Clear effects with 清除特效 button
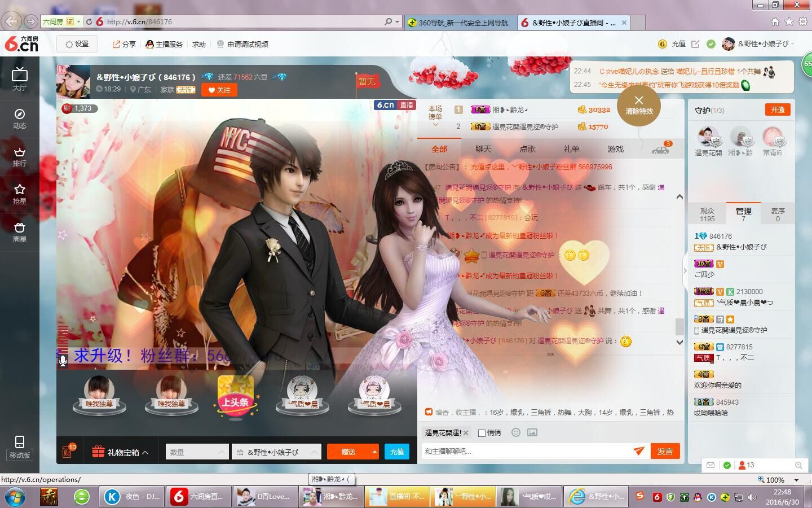This screenshot has width=812, height=508. tap(639, 106)
